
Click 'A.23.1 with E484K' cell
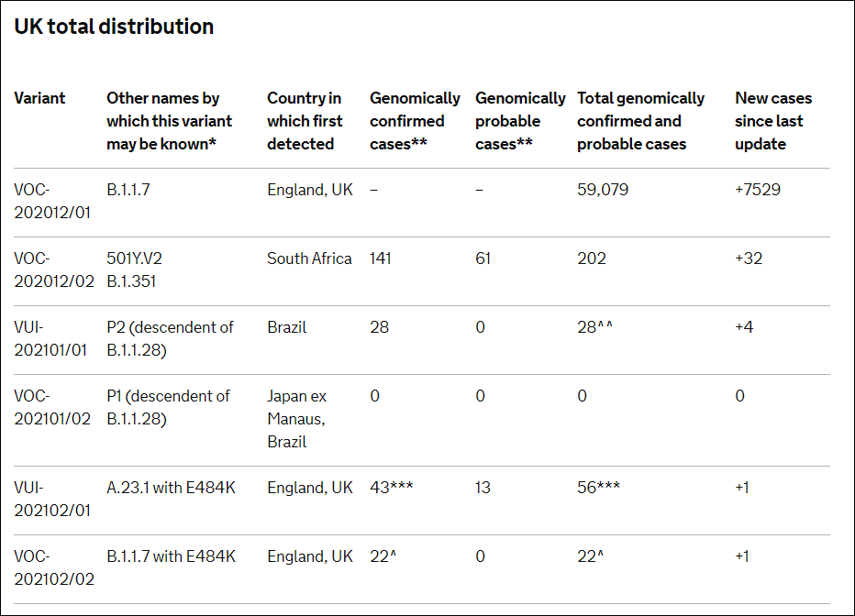pyautogui.click(x=171, y=488)
